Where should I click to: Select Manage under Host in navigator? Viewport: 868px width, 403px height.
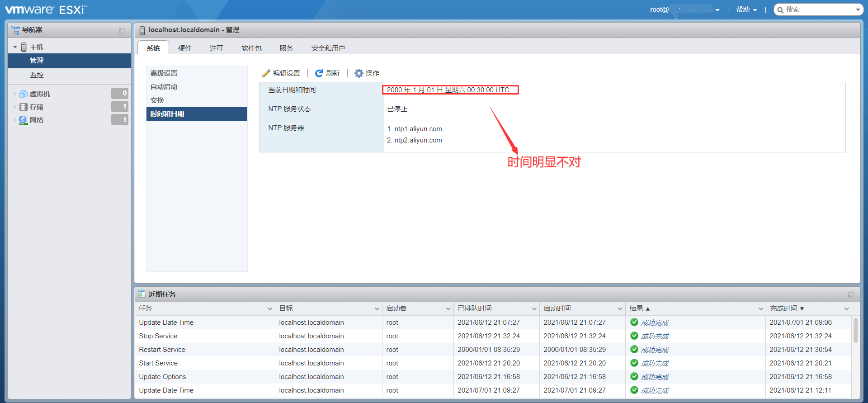pyautogui.click(x=70, y=61)
